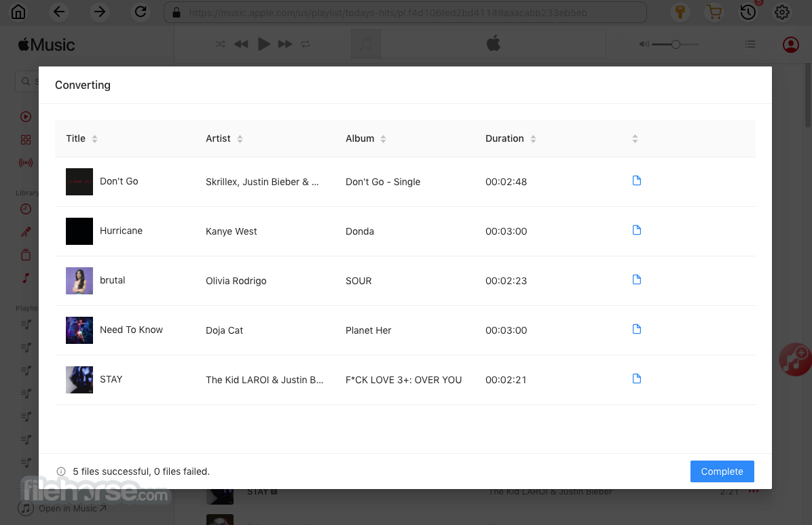
Task: Open output file for Don't Go
Action: (x=637, y=180)
